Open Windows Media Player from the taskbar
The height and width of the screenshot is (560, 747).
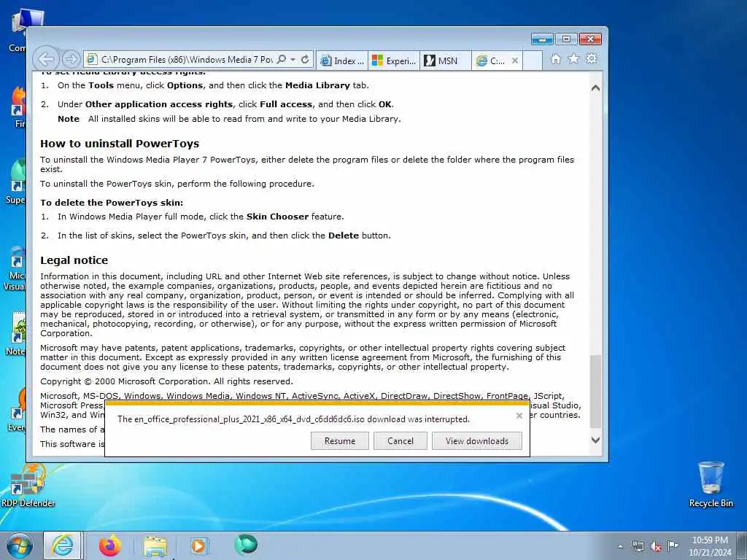198,545
